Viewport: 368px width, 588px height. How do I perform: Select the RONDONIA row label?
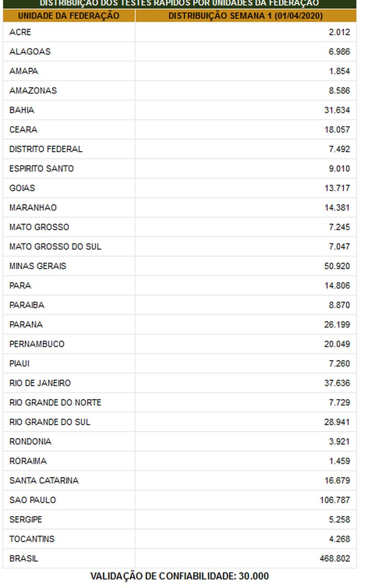[30, 442]
